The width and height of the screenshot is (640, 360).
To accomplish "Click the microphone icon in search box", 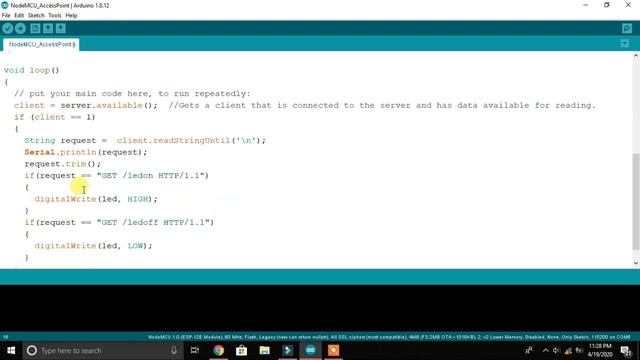I will pos(173,350).
